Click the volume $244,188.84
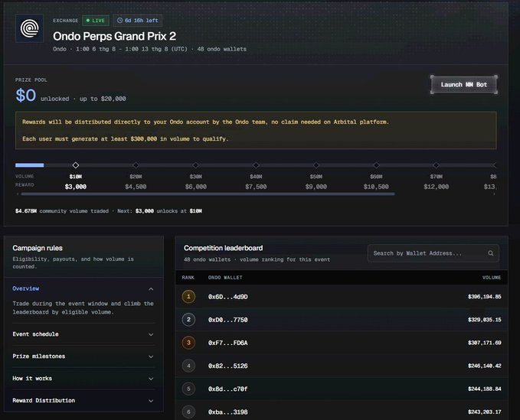The height and width of the screenshot is (420, 520). tap(485, 389)
